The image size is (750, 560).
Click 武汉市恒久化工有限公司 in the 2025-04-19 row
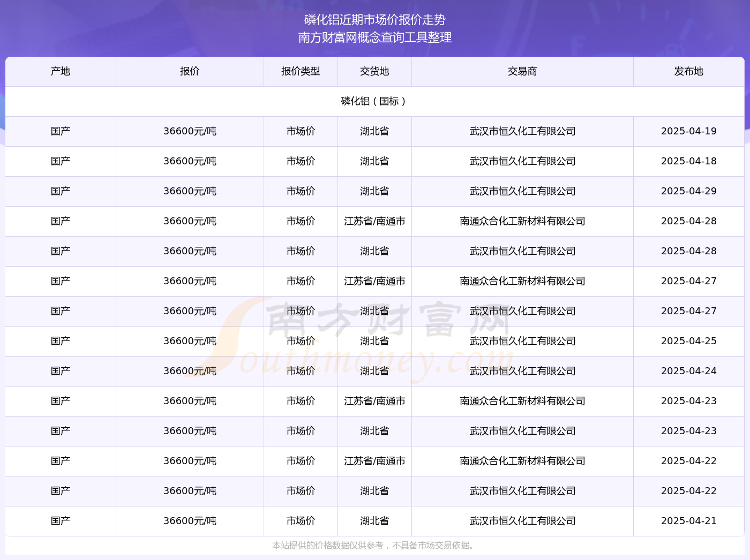click(x=522, y=131)
